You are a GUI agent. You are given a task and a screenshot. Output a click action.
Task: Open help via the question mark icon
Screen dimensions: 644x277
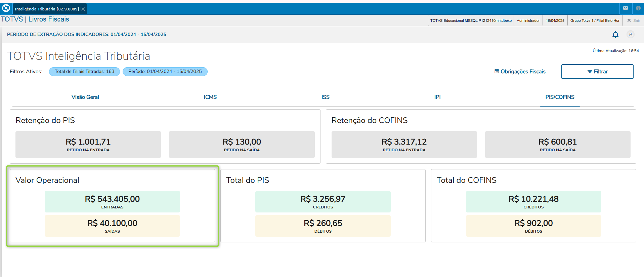(x=638, y=8)
